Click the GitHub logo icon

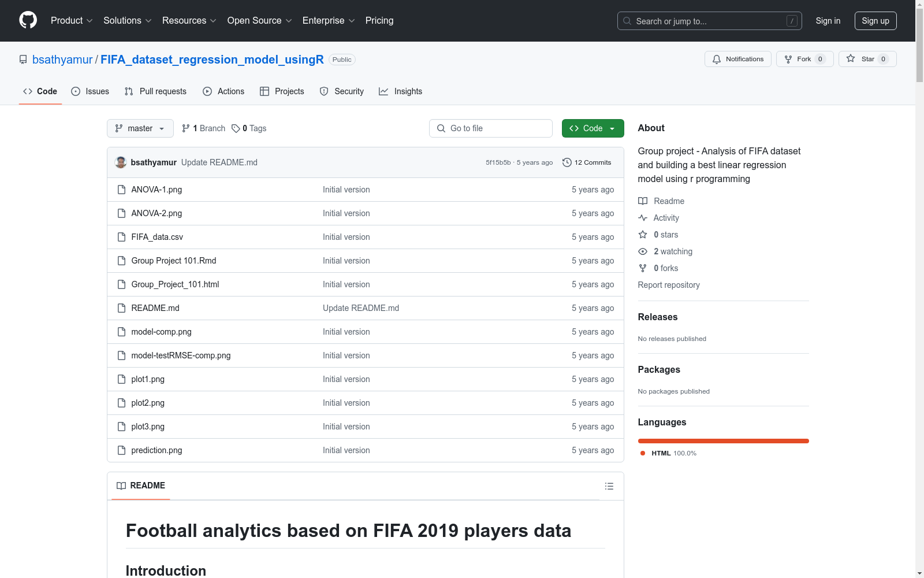point(28,20)
